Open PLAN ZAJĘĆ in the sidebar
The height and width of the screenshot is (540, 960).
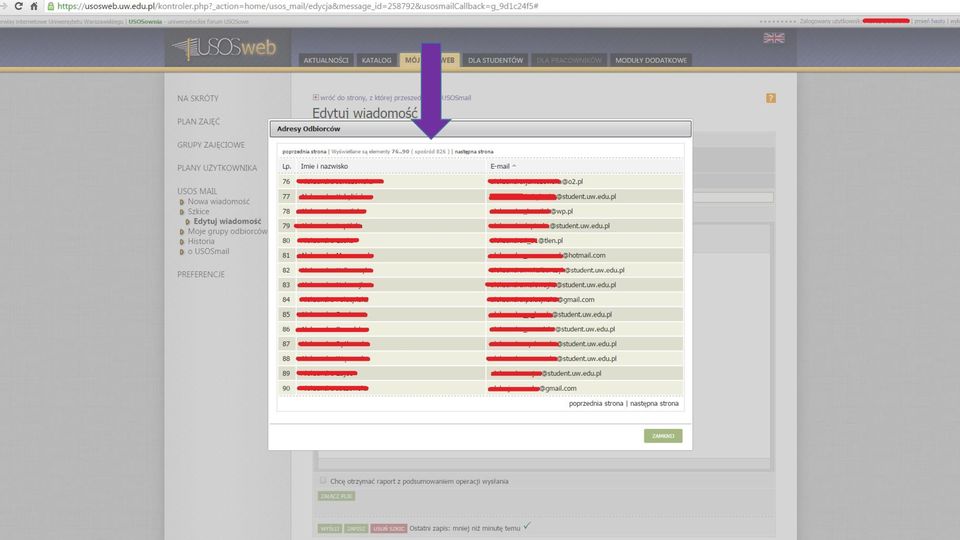(198, 121)
